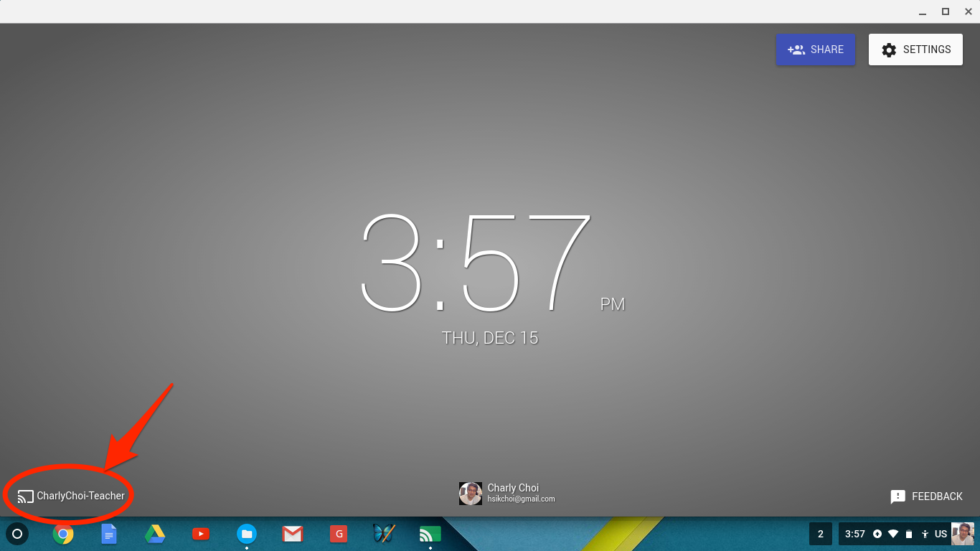Click Charly Choi's avatar in the tray
980x551 pixels.
coord(962,534)
